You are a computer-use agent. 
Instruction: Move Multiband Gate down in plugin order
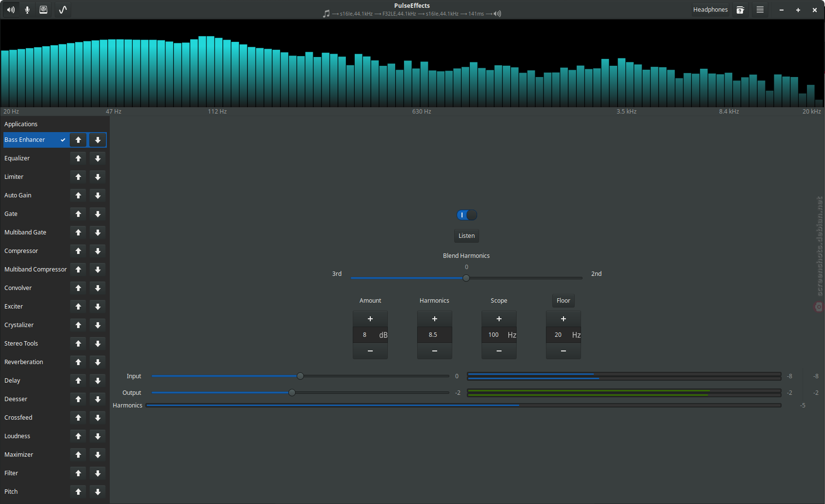point(98,233)
